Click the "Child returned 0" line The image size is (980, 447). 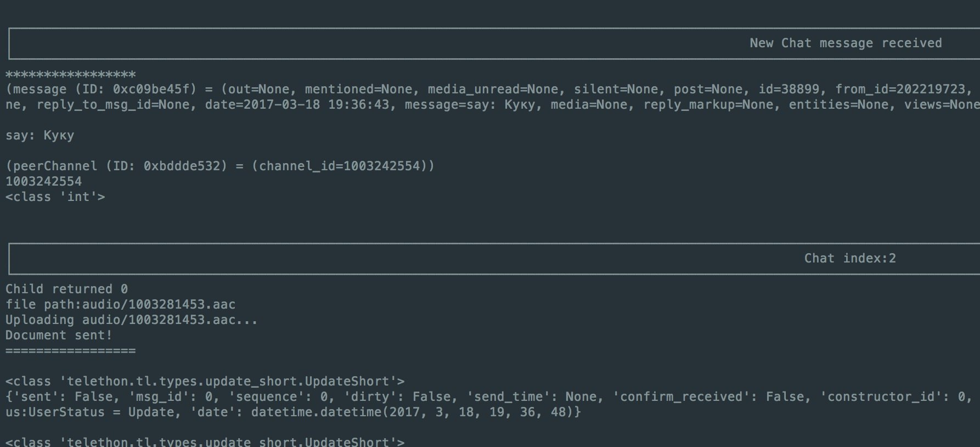66,289
